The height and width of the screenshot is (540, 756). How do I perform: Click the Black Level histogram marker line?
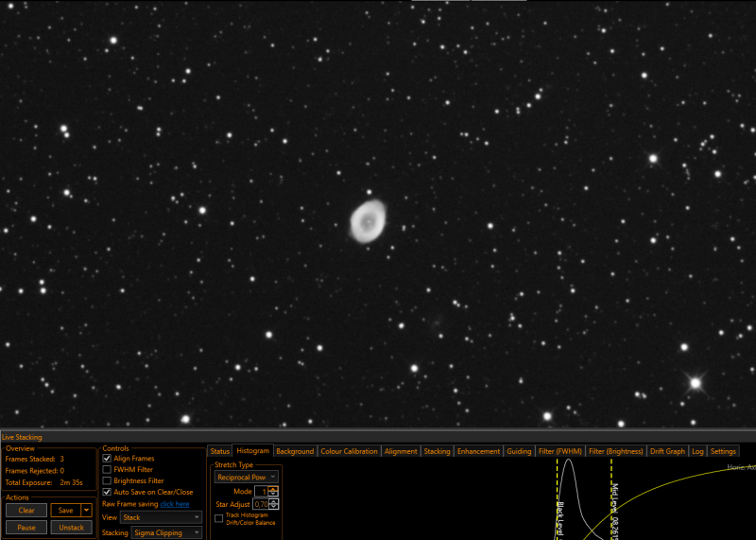coord(558,499)
